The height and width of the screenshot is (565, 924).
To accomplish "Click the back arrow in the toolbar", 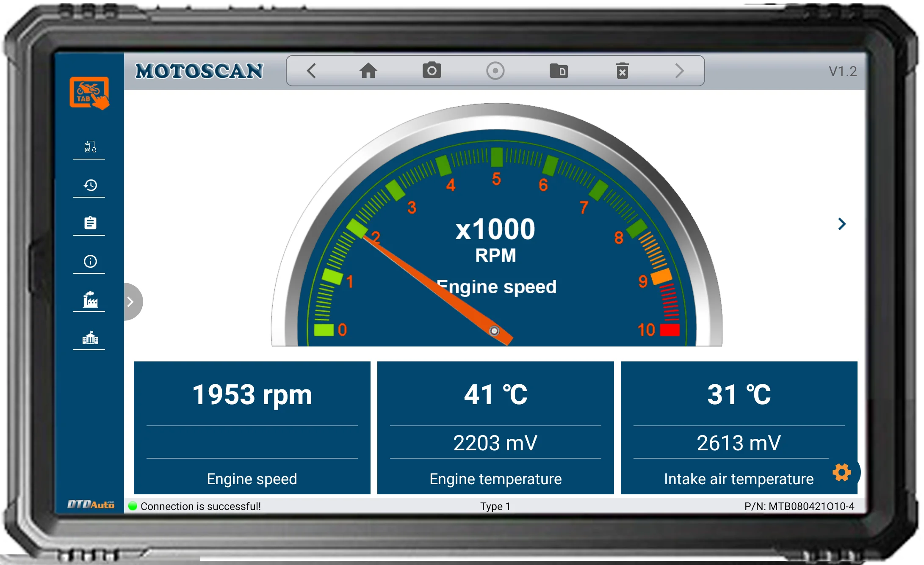I will 311,71.
